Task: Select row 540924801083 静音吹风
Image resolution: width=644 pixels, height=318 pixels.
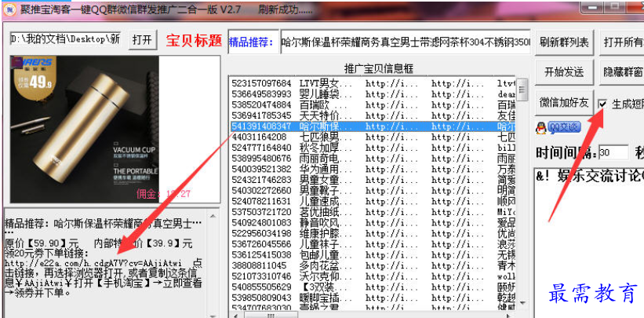Action: pos(372,222)
